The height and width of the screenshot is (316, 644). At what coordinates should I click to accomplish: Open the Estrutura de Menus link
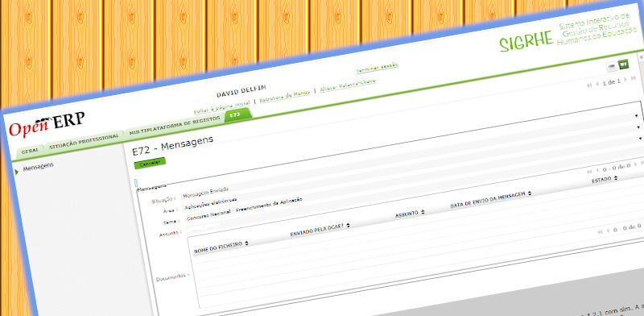pyautogui.click(x=284, y=96)
